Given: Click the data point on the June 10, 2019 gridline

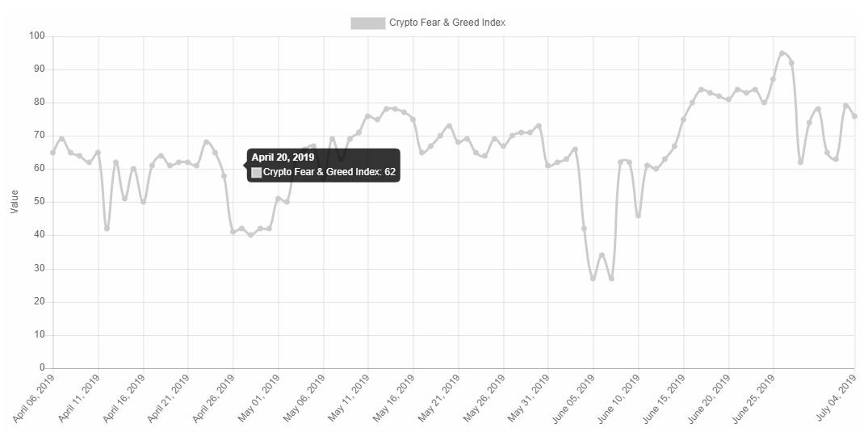Looking at the screenshot, I should click(x=638, y=216).
